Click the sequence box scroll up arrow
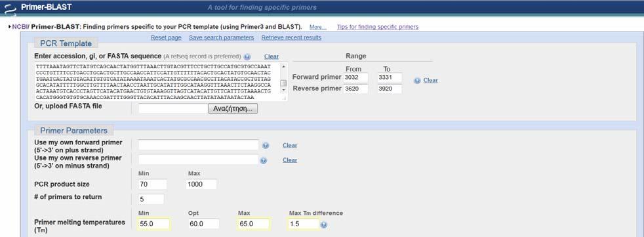Image resolution: width=644 pixels, height=237 pixels. click(283, 66)
